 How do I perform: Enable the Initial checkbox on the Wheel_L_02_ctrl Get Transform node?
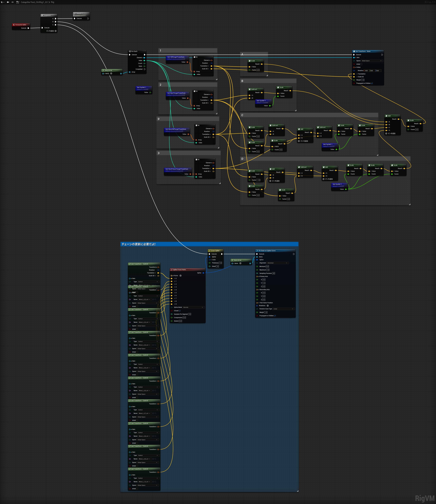tap(137, 306)
